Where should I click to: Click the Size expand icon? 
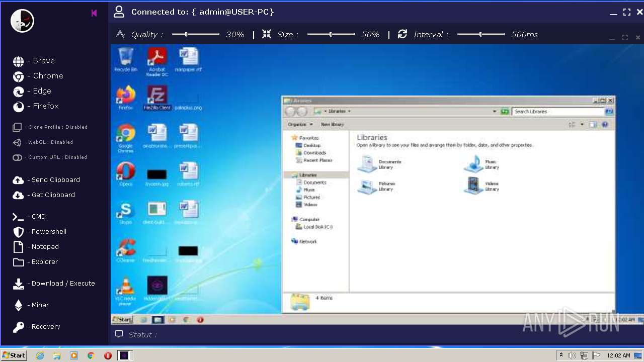point(267,34)
